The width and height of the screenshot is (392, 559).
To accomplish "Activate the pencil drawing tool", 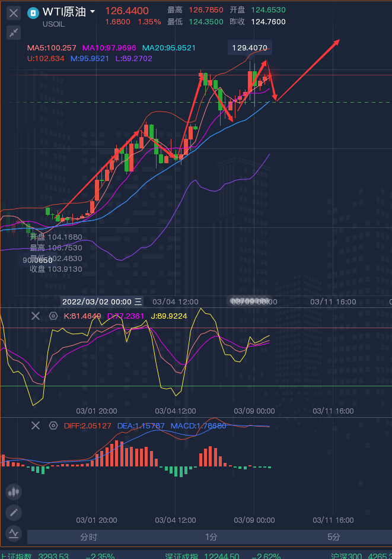I will click(14, 513).
